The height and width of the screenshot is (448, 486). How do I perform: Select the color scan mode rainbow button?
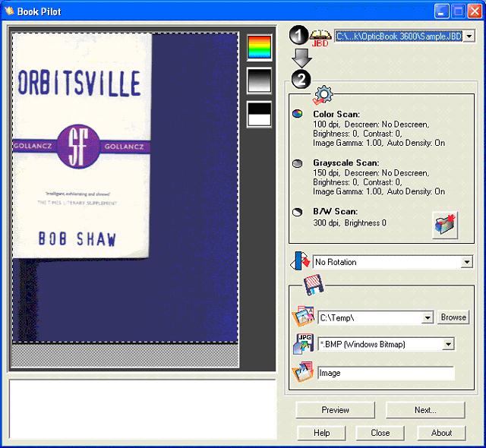coord(260,47)
